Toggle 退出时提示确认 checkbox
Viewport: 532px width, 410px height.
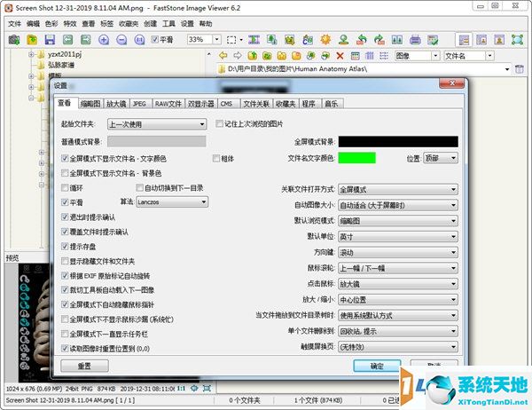(65, 217)
